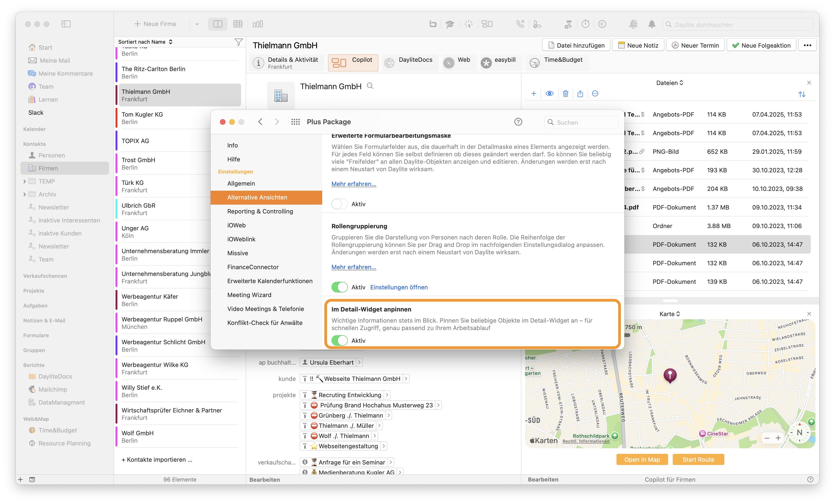Click the sort arrows icon in Dateien

[x=802, y=94]
